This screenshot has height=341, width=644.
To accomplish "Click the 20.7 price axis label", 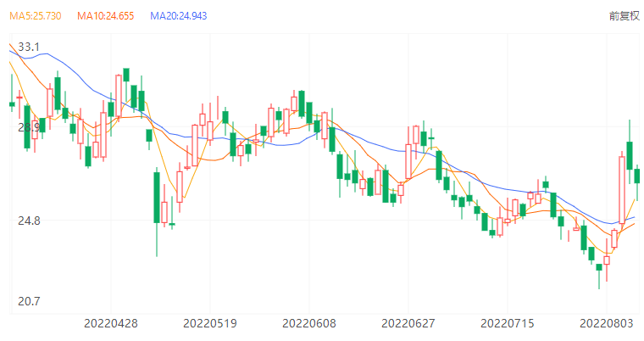I will click(29, 301).
